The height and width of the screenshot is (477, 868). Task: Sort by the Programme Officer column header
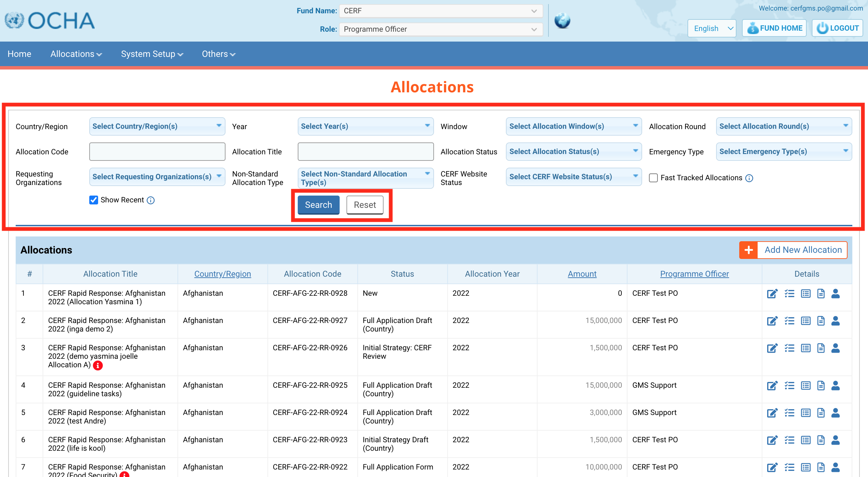pyautogui.click(x=694, y=274)
